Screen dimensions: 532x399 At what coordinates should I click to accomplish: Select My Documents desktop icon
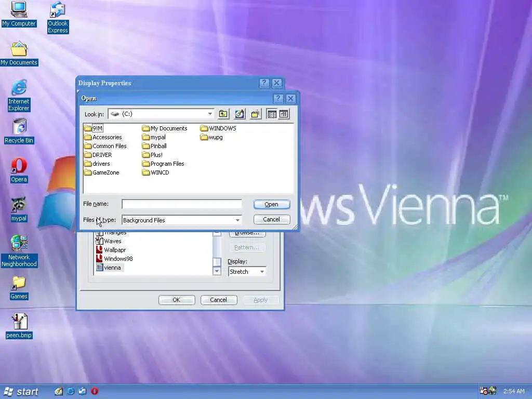(19, 54)
